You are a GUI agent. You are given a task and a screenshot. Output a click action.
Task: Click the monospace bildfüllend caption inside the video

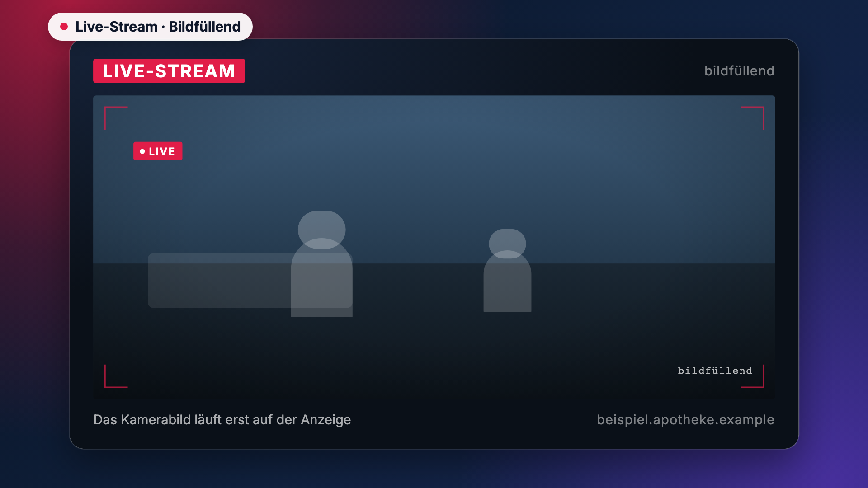pos(715,371)
